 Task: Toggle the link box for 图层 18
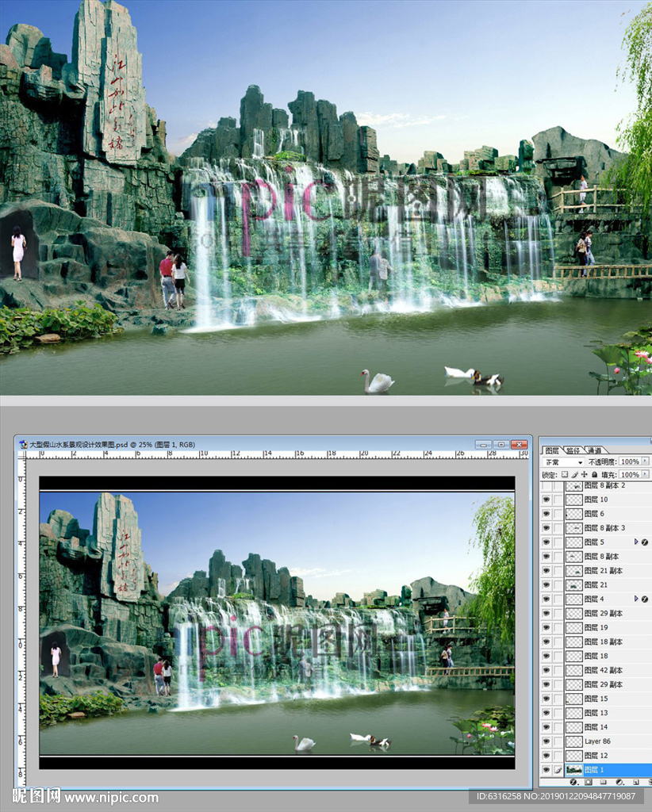(x=558, y=656)
